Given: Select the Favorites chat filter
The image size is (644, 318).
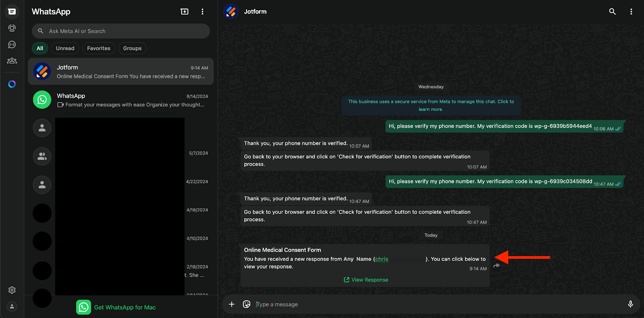Looking at the screenshot, I should pyautogui.click(x=99, y=48).
